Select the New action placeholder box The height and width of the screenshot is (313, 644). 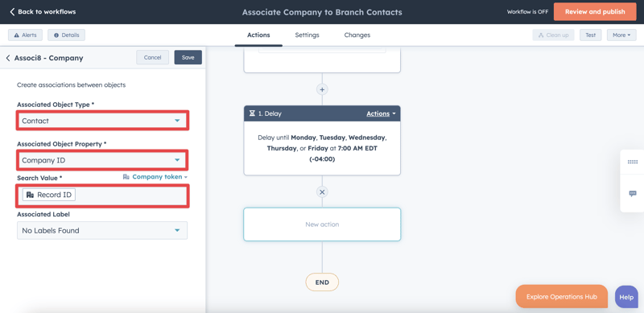point(322,224)
